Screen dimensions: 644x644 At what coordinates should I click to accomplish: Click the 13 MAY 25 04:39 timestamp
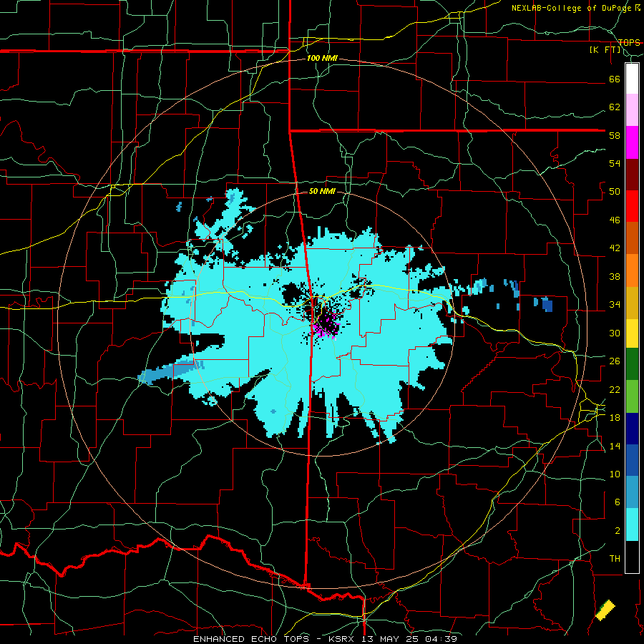(x=409, y=639)
